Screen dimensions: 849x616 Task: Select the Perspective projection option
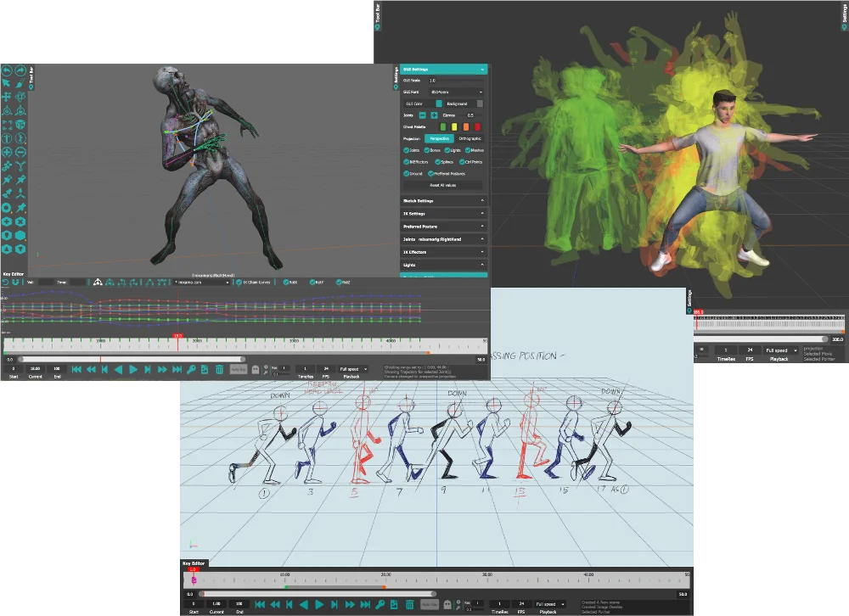(x=439, y=138)
